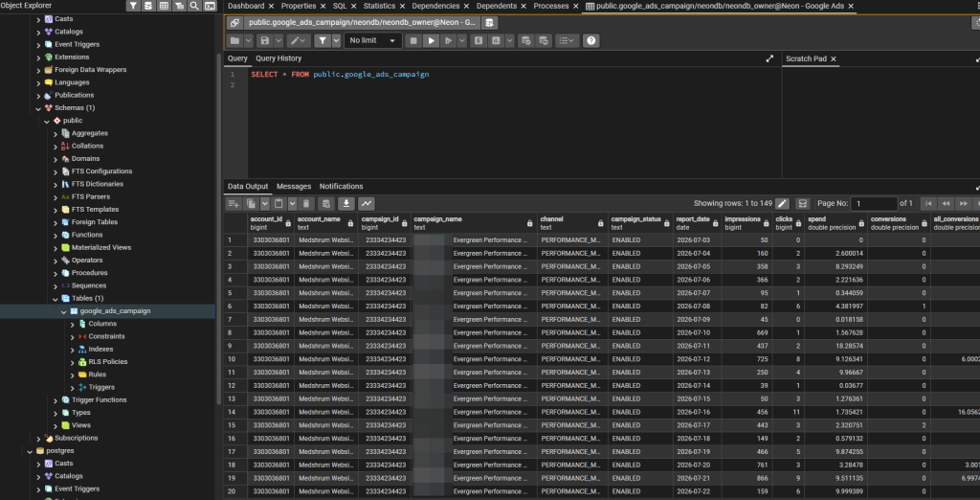Click the spend cell 18.28574
980x500 pixels.
[835, 346]
